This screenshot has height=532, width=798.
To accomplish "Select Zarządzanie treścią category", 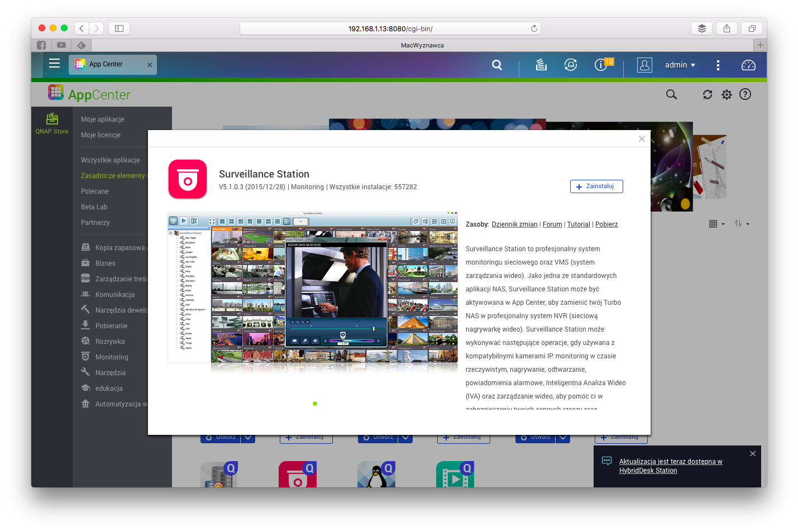I will point(114,279).
